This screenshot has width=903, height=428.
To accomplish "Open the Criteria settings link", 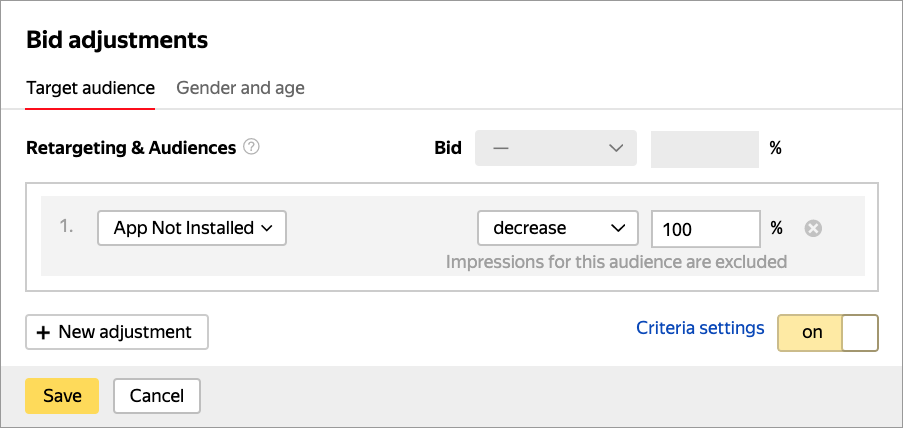I will click(x=700, y=328).
